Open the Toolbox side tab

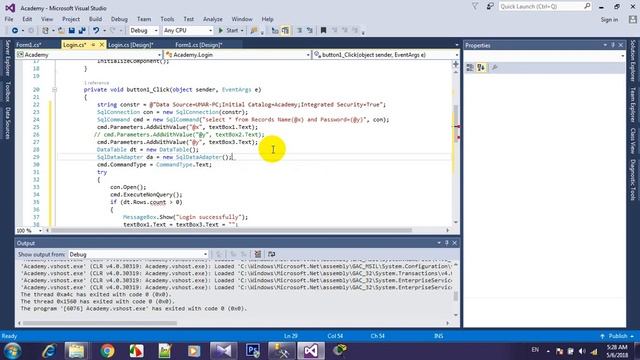7,91
